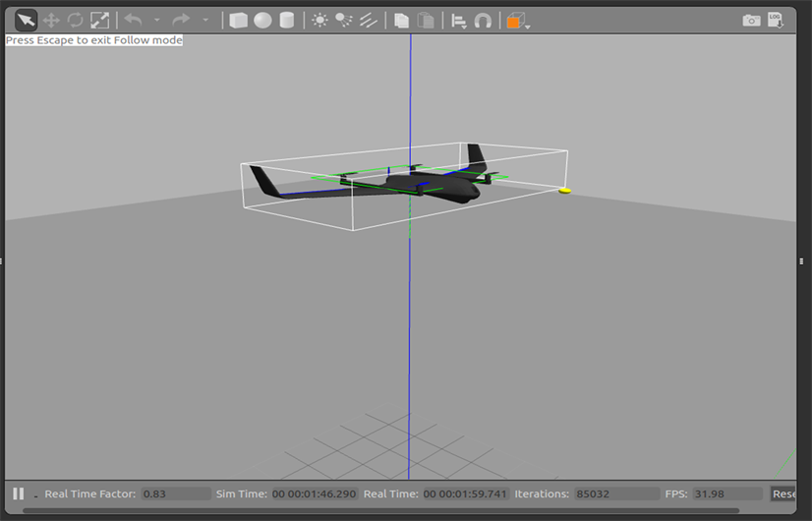Click the redo arrow icon

[x=181, y=20]
